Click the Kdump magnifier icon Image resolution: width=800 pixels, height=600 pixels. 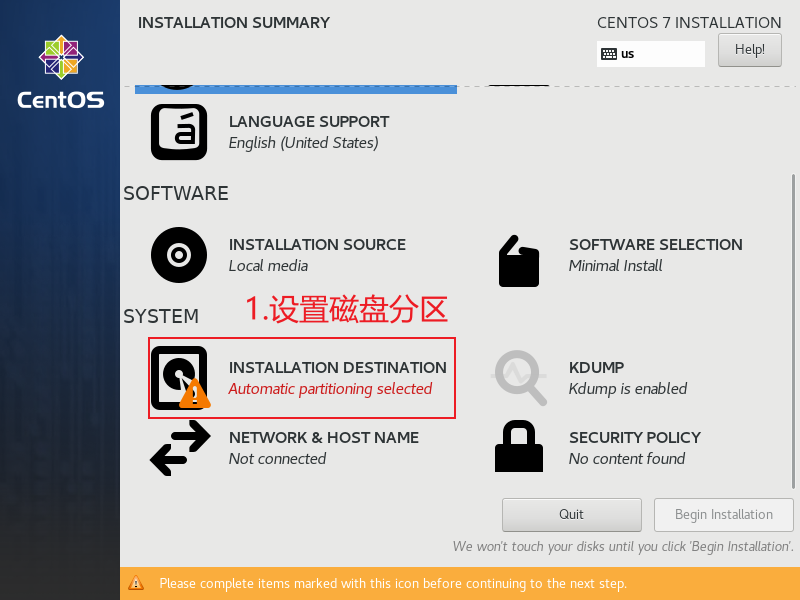point(519,378)
